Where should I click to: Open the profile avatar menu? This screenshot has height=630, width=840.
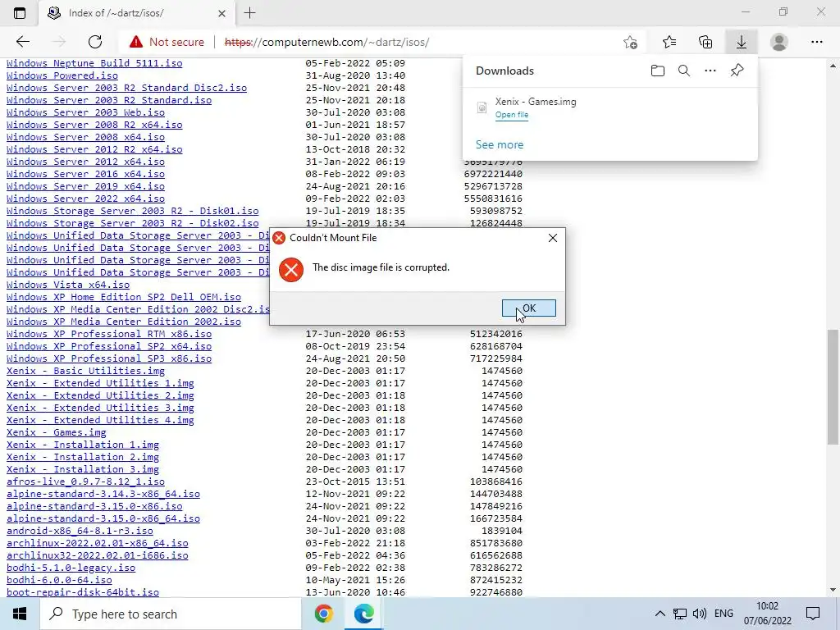779,42
